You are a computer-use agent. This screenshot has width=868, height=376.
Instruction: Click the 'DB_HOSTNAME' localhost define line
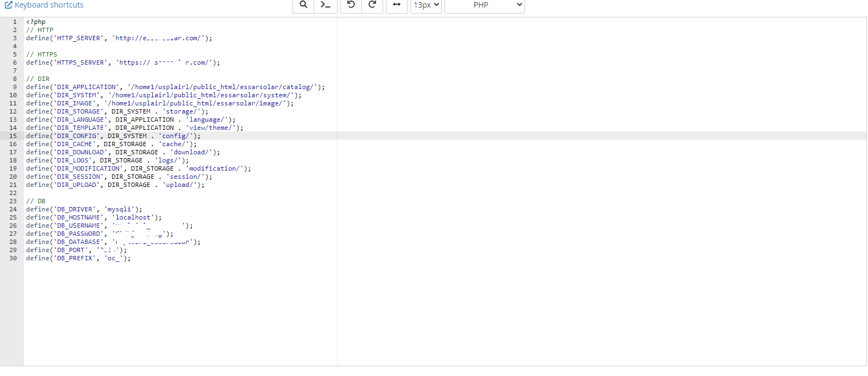[x=94, y=217]
